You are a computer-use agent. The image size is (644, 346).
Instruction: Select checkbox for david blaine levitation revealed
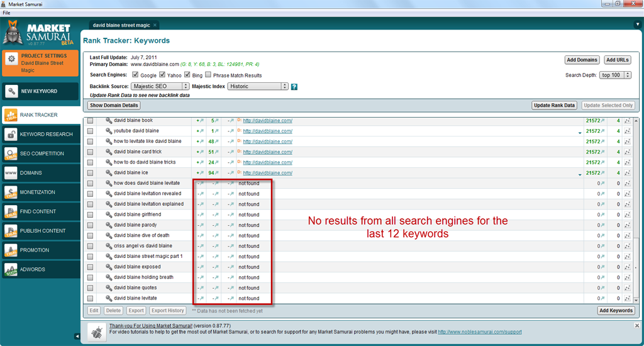(91, 194)
